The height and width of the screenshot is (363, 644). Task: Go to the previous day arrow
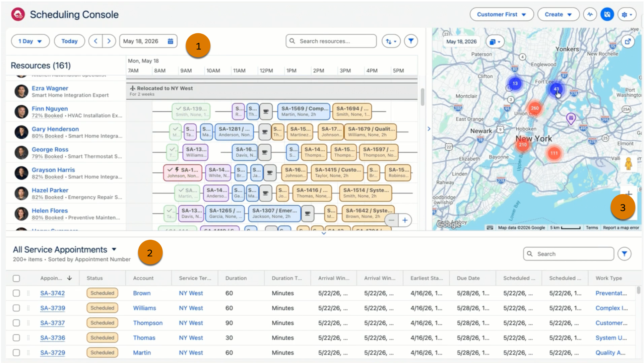(96, 41)
